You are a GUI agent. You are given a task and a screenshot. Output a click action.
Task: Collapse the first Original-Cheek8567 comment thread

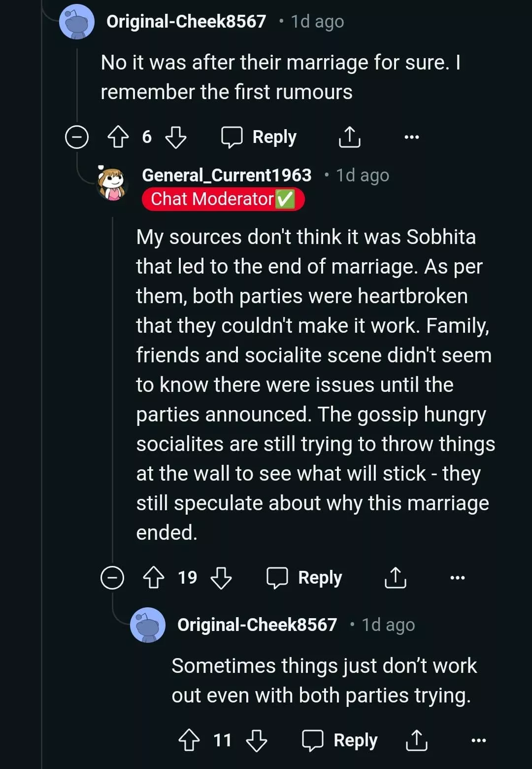coord(77,137)
